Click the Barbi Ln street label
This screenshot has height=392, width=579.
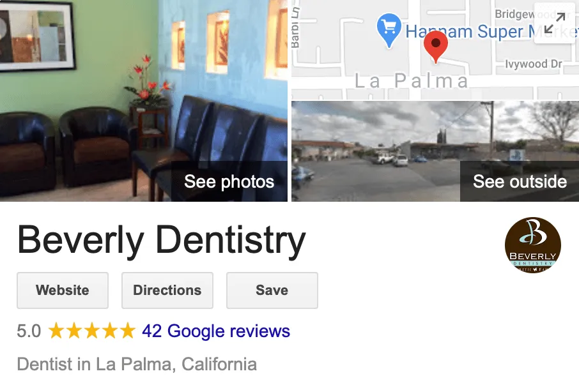(295, 28)
